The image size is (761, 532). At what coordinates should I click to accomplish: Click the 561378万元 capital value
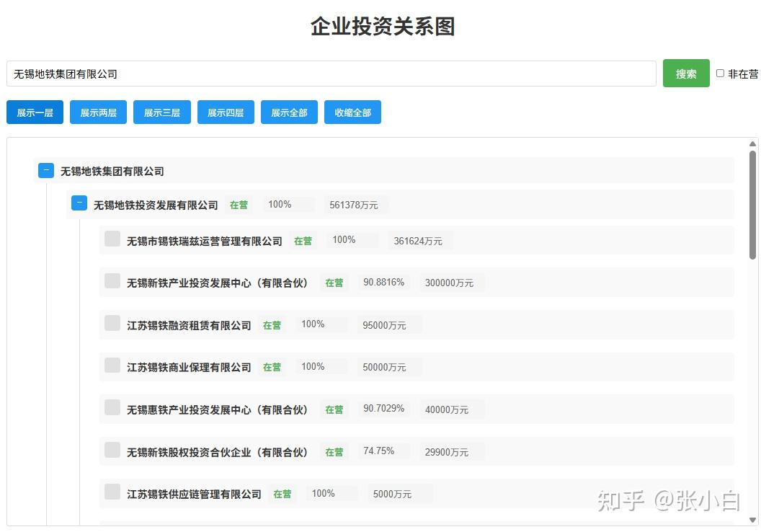coord(353,205)
